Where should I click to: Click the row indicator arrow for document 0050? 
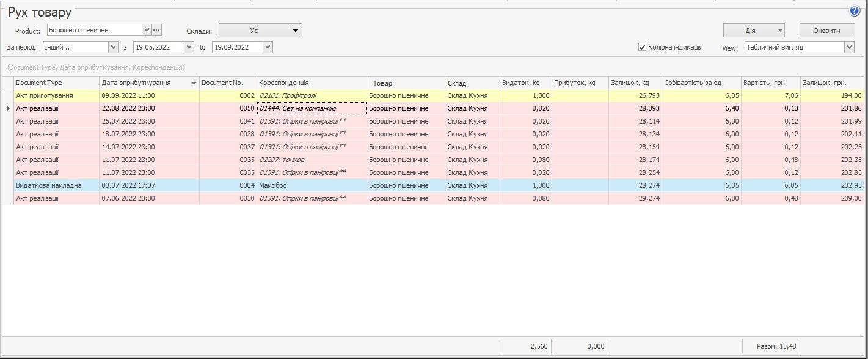(x=7, y=108)
